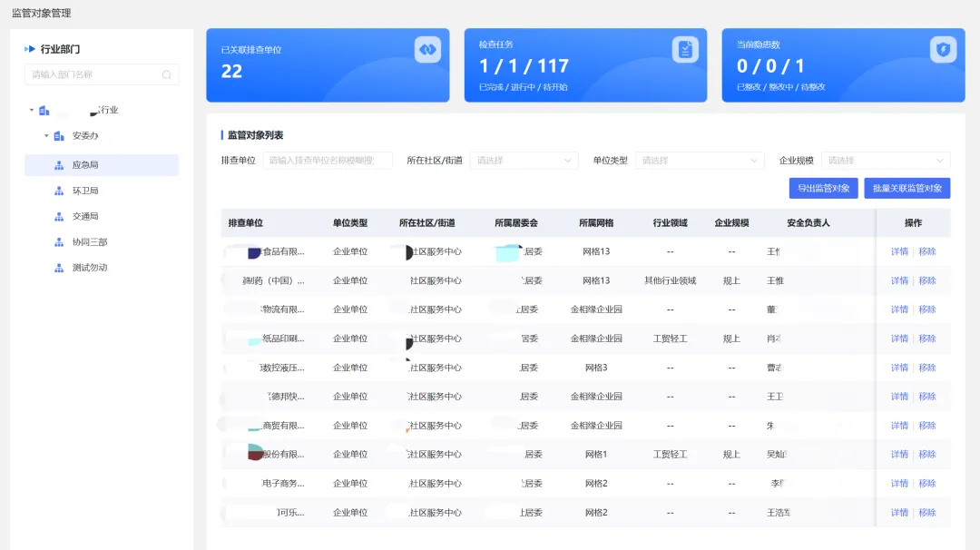980x550 pixels.
Task: Open 详情 for the 可乐 row
Action: (899, 513)
